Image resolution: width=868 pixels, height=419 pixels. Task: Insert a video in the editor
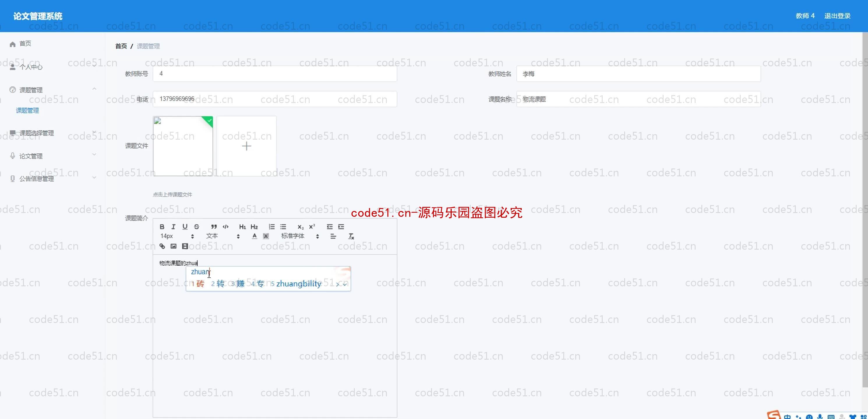point(185,246)
